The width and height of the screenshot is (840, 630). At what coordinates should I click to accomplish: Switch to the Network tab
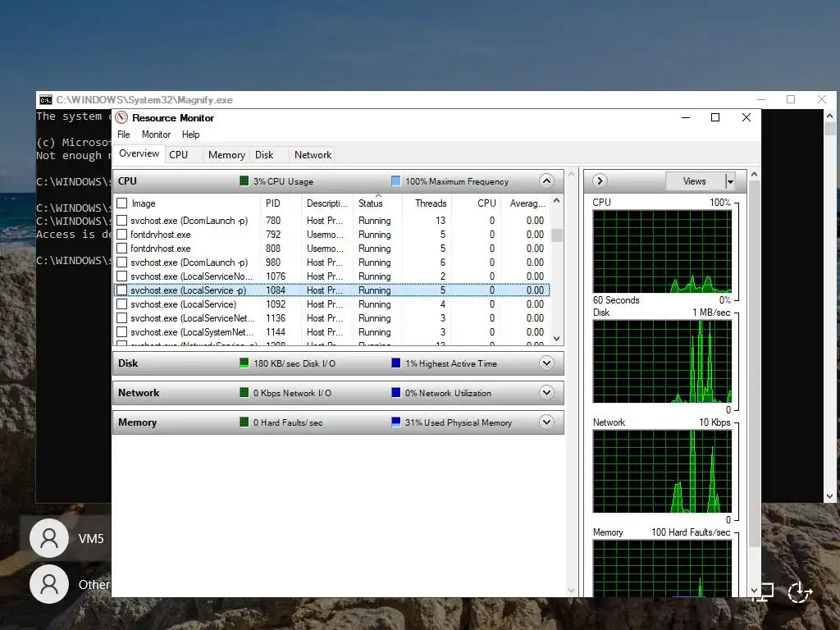coord(313,155)
